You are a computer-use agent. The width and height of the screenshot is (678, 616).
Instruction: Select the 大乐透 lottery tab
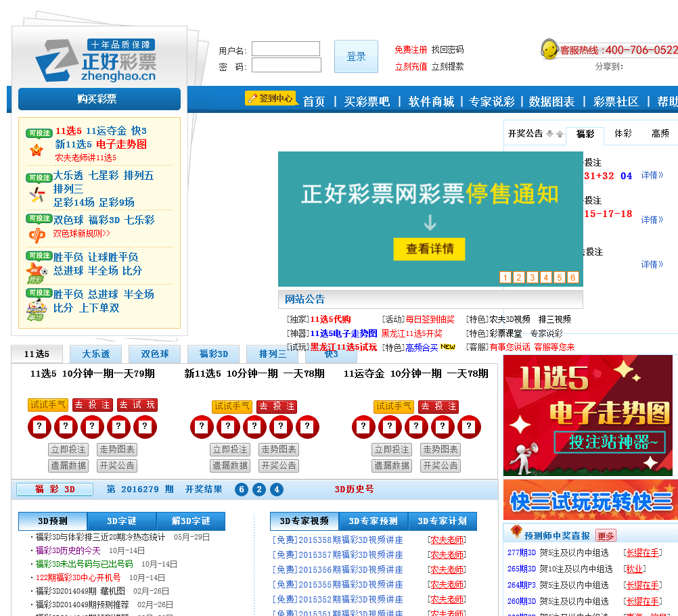pyautogui.click(x=95, y=354)
